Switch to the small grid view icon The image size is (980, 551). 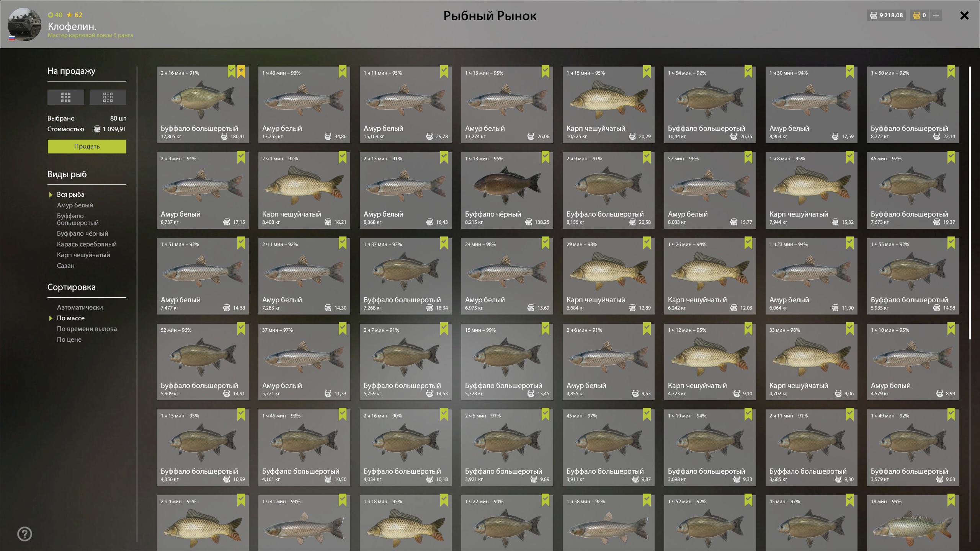pos(108,97)
